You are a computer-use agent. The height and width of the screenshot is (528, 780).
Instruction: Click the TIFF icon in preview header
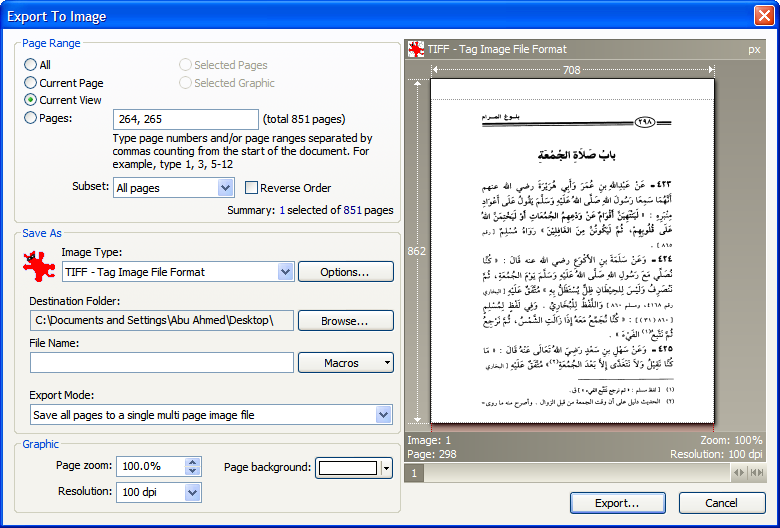(x=415, y=49)
